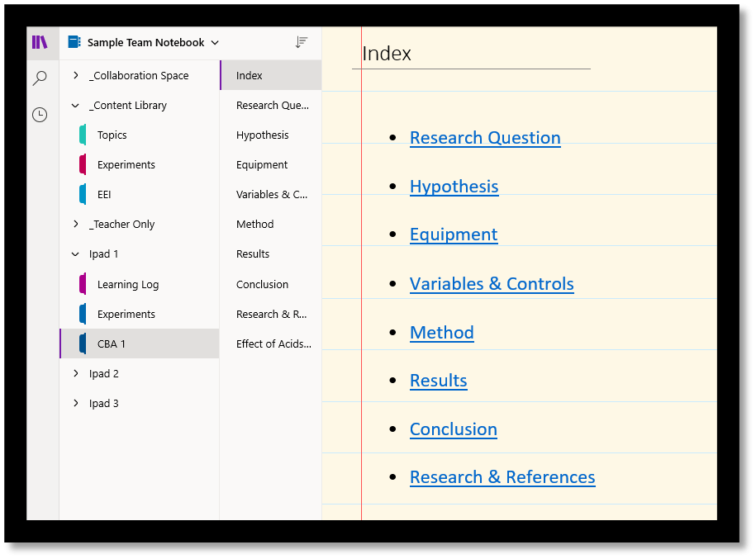Image resolution: width=756 pixels, height=559 pixels.
Task: Collapse the _Content Library section group
Action: [x=76, y=105]
